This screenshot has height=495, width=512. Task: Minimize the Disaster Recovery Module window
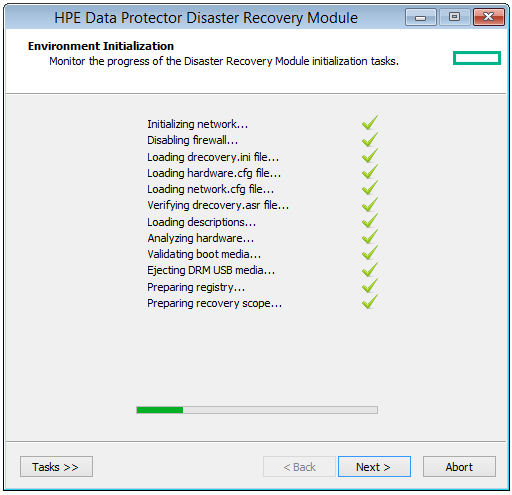pyautogui.click(x=421, y=17)
